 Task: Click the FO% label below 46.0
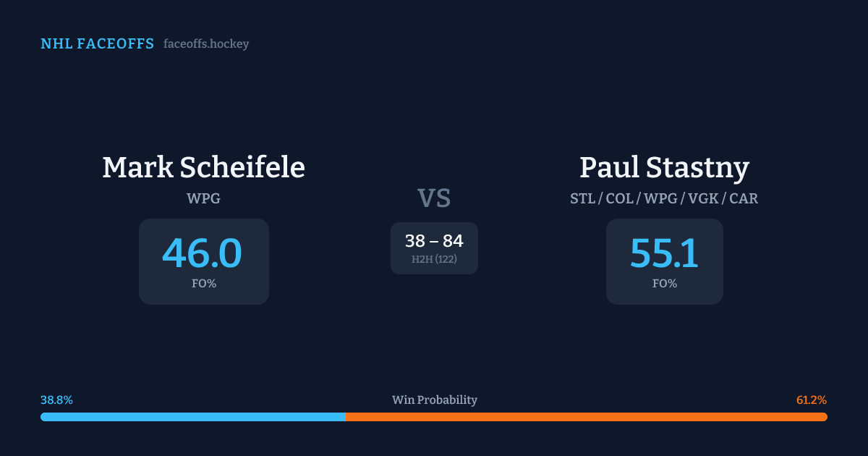coord(203,284)
